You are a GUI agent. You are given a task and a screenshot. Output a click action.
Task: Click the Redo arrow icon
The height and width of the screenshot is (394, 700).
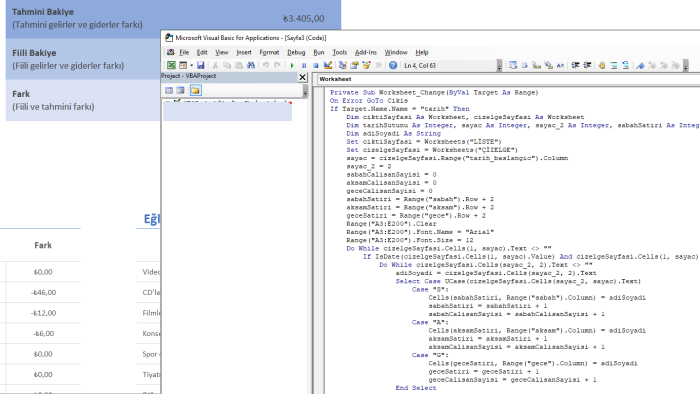coord(277,65)
